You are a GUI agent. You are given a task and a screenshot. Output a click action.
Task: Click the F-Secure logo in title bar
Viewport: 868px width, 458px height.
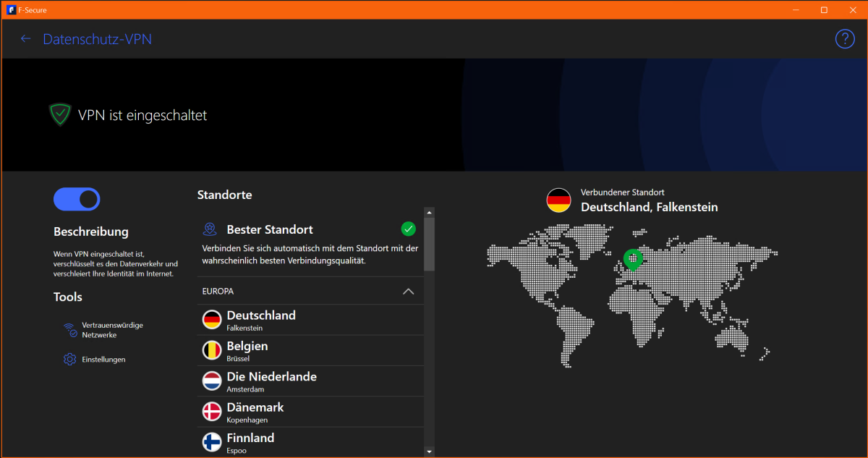(x=12, y=9)
